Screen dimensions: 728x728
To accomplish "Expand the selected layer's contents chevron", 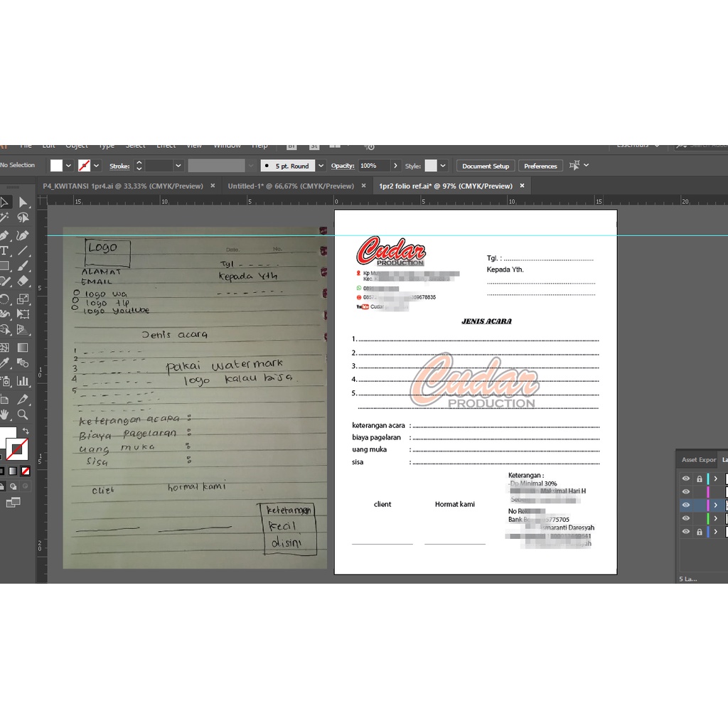I will (716, 505).
